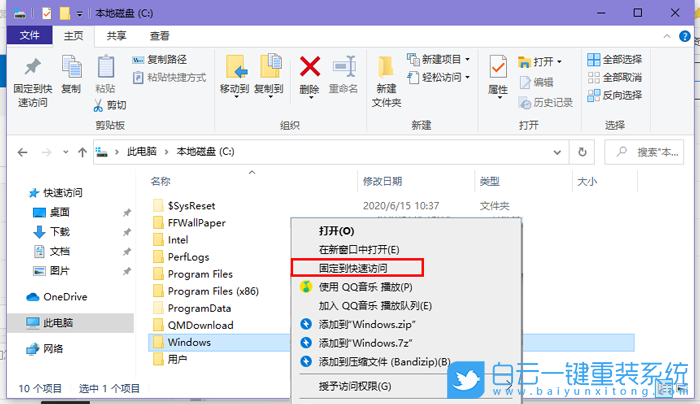Viewport: 700px width, 404px height.
Task: Sort by the Size (大小) column header
Action: 587,181
